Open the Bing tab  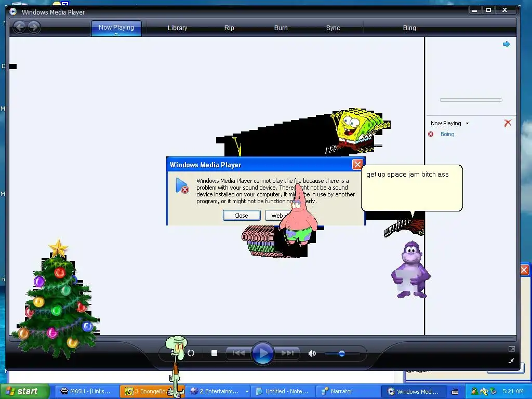pyautogui.click(x=409, y=28)
